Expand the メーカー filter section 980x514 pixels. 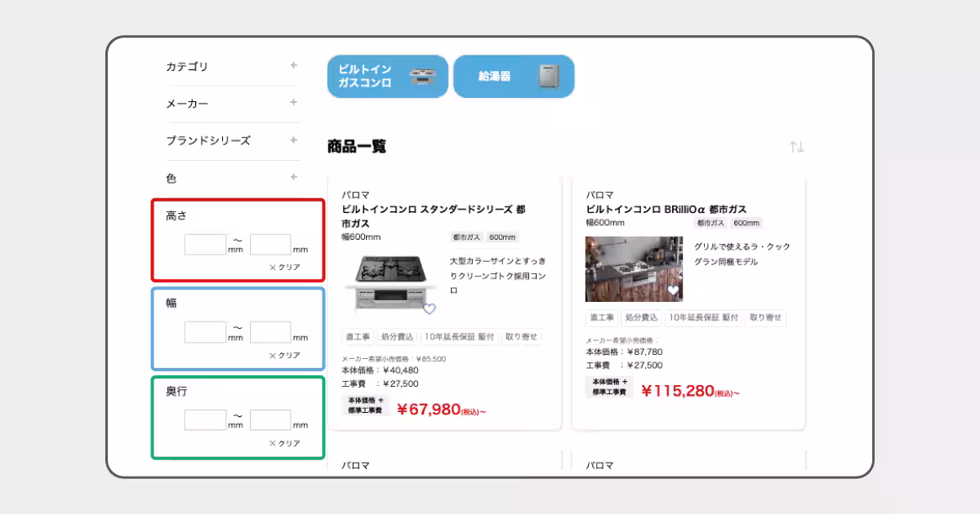pyautogui.click(x=292, y=104)
